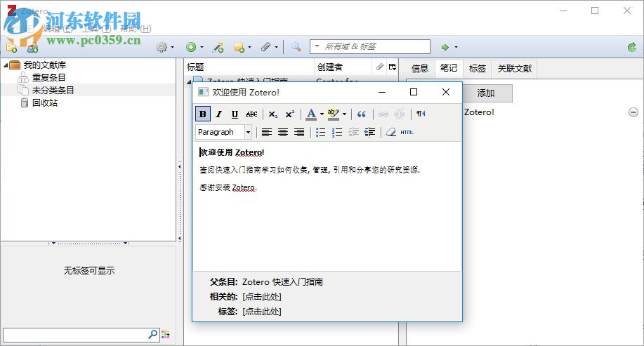The width and height of the screenshot is (644, 346).
Task: Click attachment column header paperclip
Action: coord(379,67)
